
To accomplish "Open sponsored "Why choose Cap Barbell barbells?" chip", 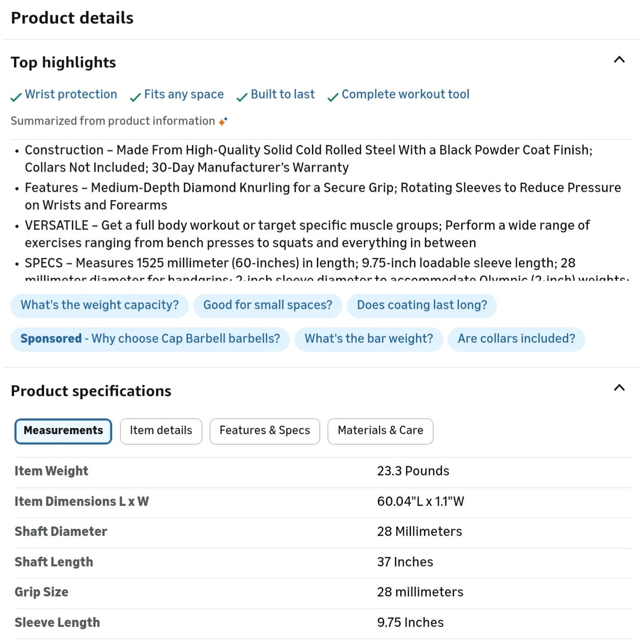I will (x=150, y=339).
